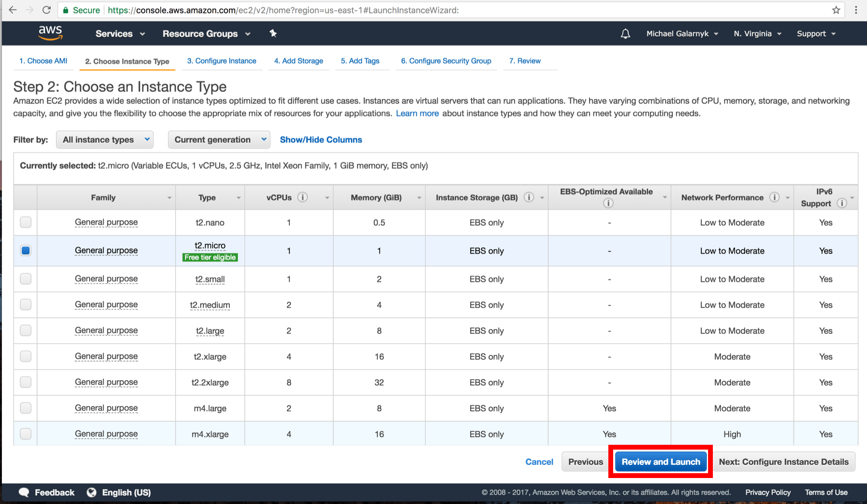Check the m4.large instance row
The image size is (867, 504).
(x=25, y=408)
